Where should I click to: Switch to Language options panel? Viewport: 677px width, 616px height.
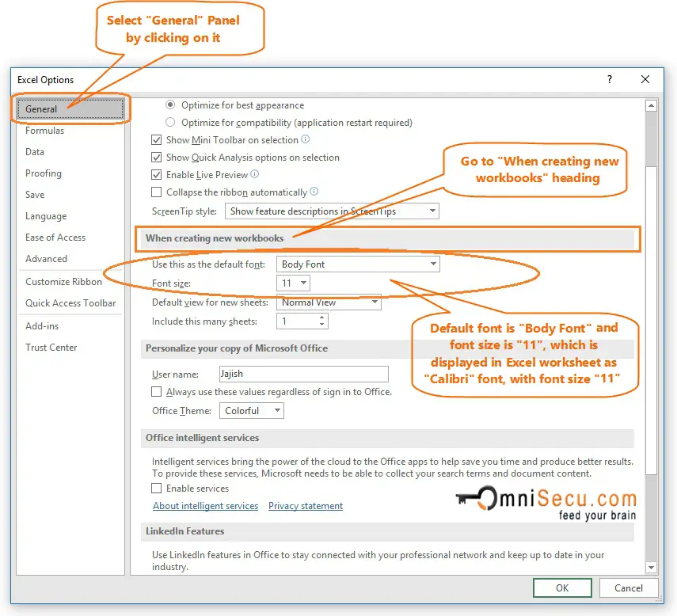[46, 216]
